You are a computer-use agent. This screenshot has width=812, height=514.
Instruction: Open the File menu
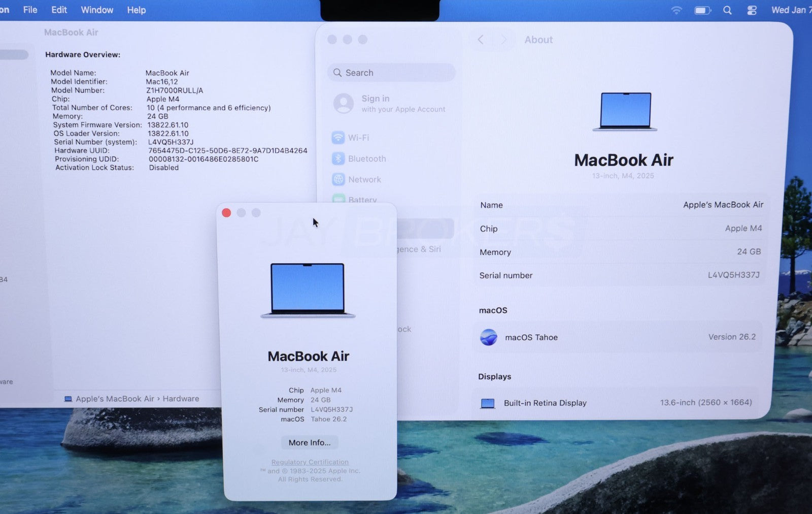click(x=30, y=10)
